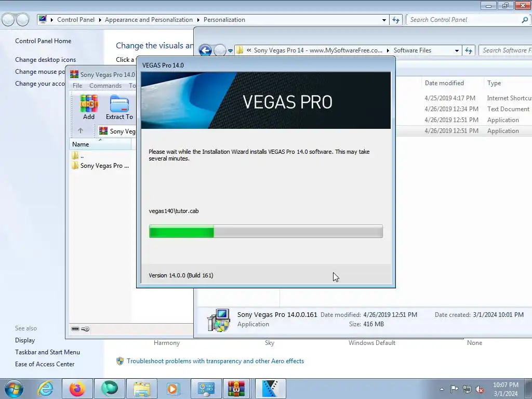This screenshot has width=532, height=399.
Task: Click the installer progress bar
Action: tap(265, 231)
